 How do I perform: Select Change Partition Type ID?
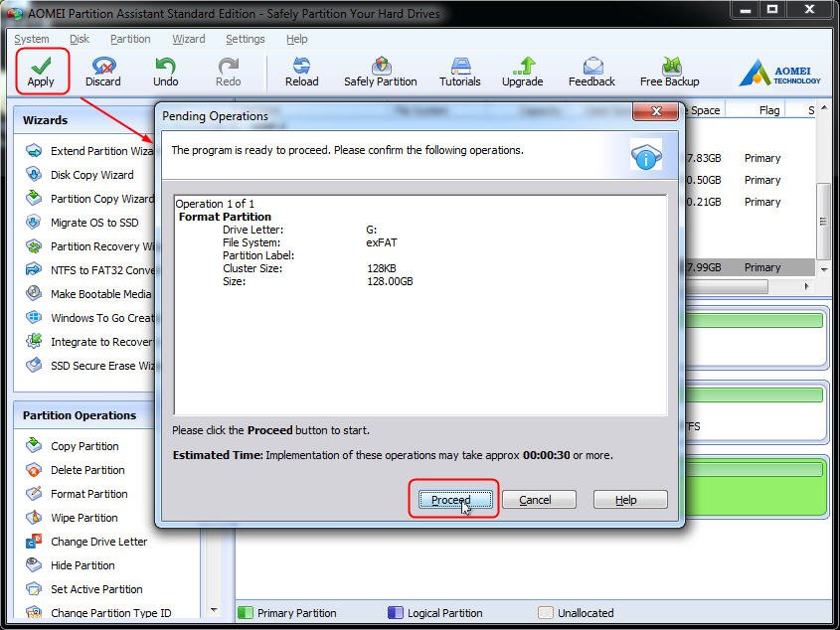tap(98, 612)
